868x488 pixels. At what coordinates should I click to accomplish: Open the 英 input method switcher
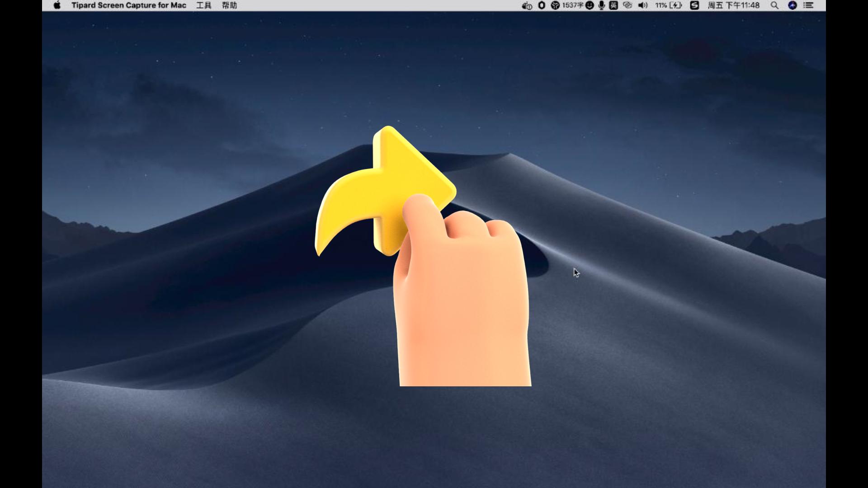click(x=613, y=5)
